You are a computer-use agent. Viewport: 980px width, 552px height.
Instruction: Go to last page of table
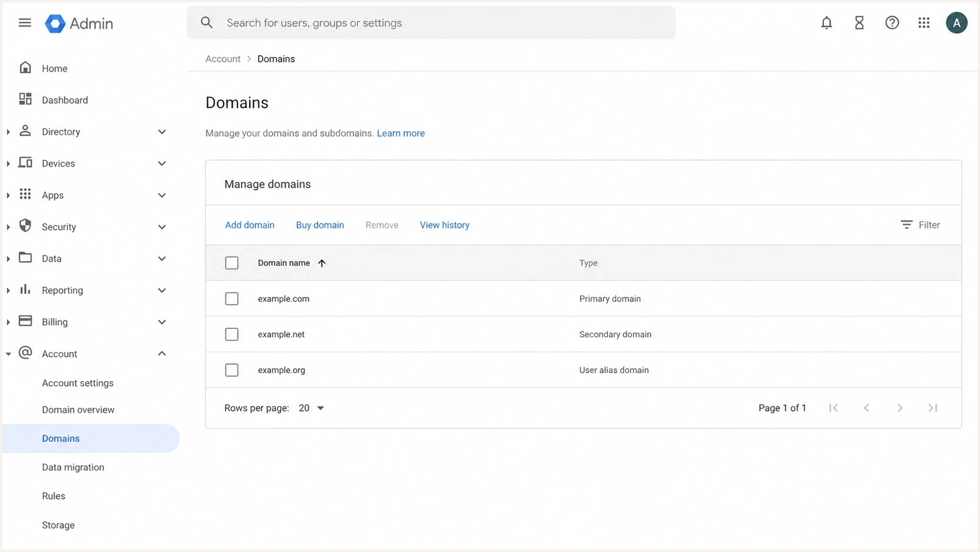pos(933,408)
